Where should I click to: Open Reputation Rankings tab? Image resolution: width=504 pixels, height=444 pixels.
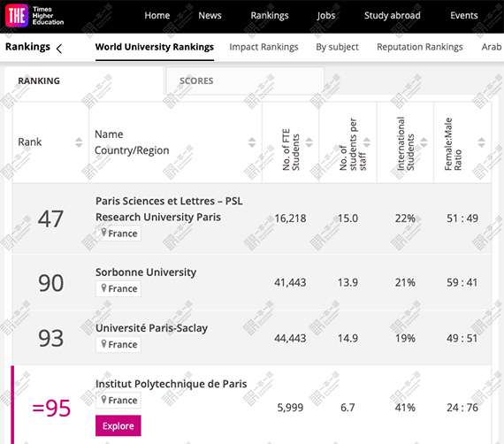click(x=420, y=47)
